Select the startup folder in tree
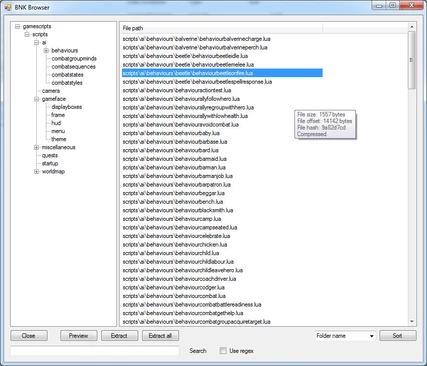 [50, 163]
